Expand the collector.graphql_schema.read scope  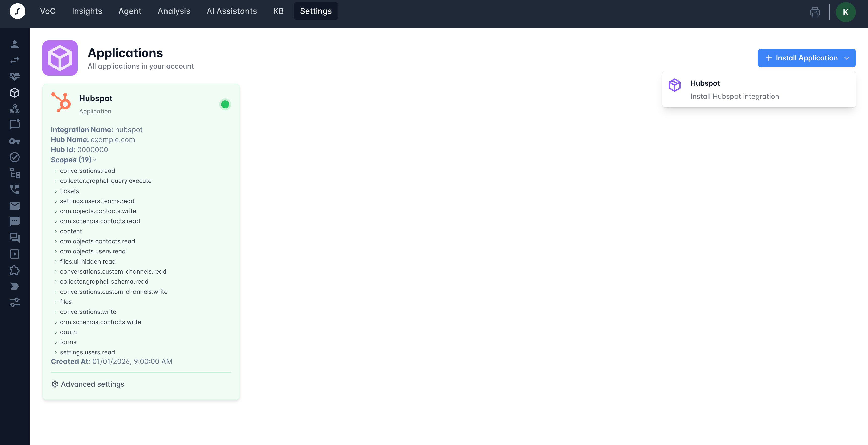click(102, 282)
